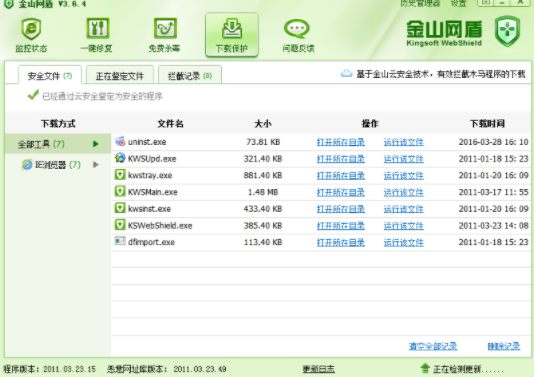The image size is (534, 377).
Task: Click the 删除记录 delete record link
Action: click(504, 346)
